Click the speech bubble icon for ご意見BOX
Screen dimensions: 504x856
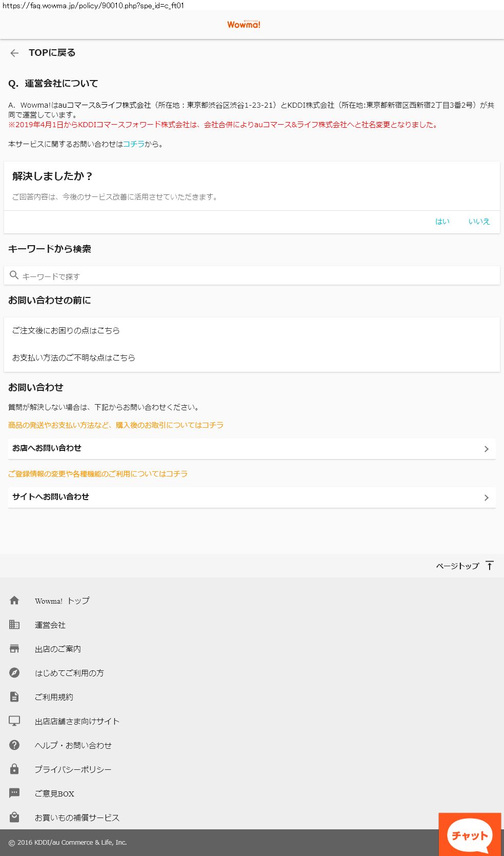tap(14, 793)
